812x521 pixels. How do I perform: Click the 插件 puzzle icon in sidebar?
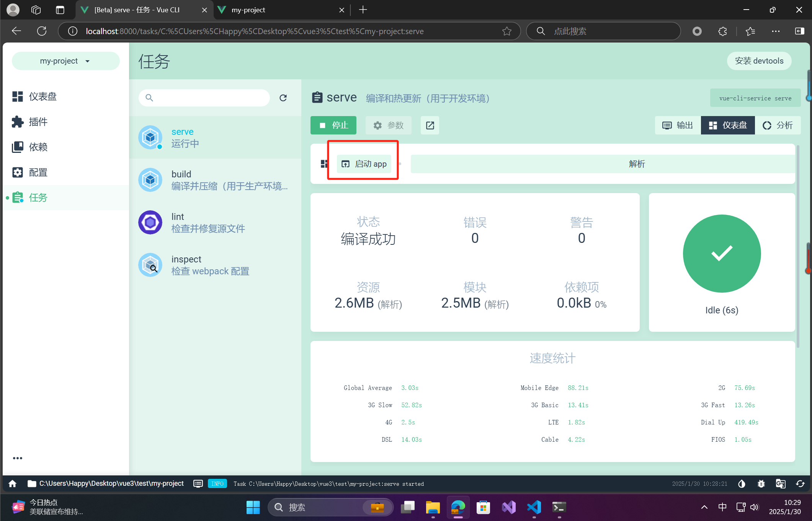pyautogui.click(x=18, y=122)
